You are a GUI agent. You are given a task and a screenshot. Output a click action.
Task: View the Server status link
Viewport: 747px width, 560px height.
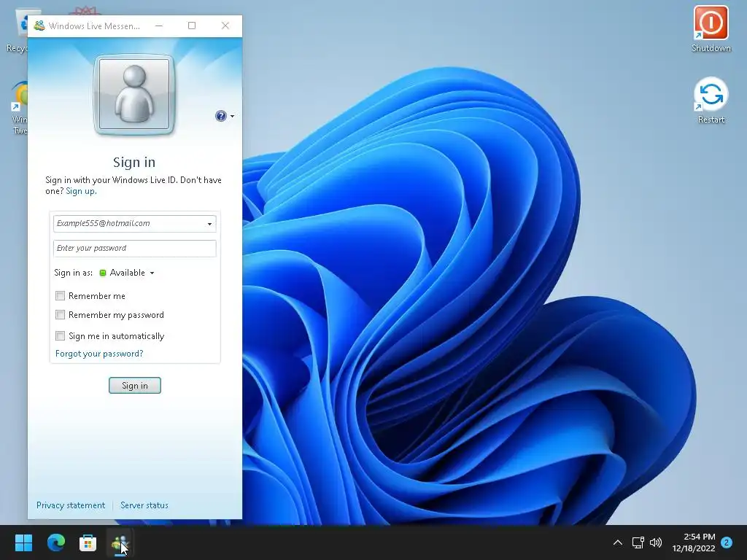click(x=144, y=505)
